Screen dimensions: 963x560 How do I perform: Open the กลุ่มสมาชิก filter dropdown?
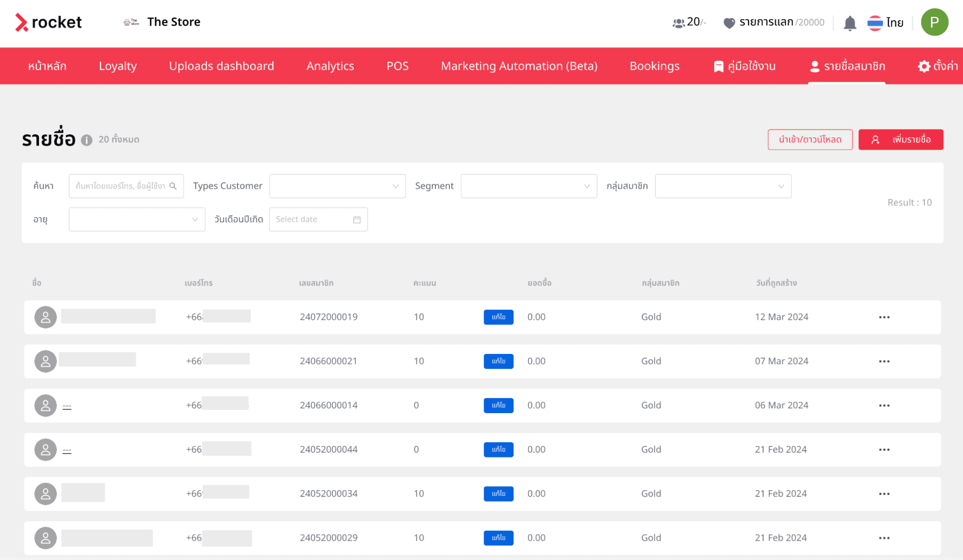[723, 186]
